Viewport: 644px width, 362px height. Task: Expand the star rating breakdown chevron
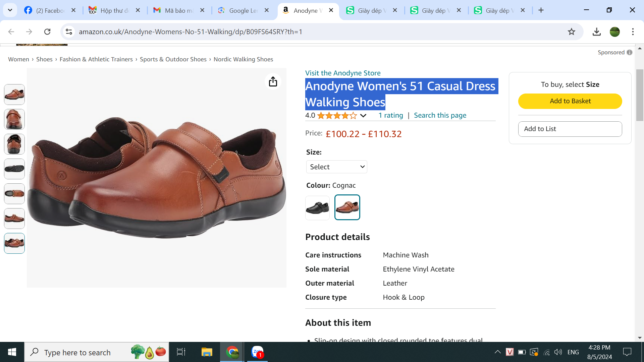[363, 116]
